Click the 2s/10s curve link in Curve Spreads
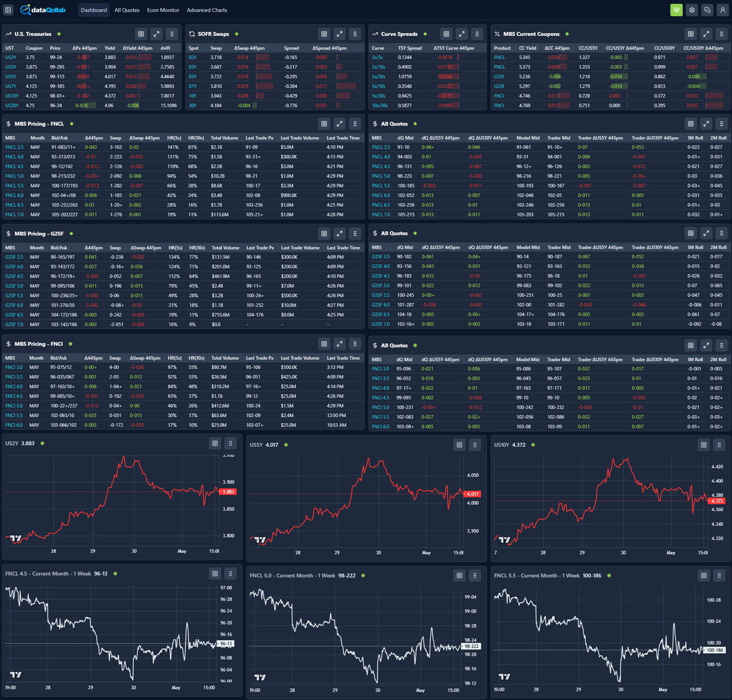The height and width of the screenshot is (700, 732). [x=378, y=67]
